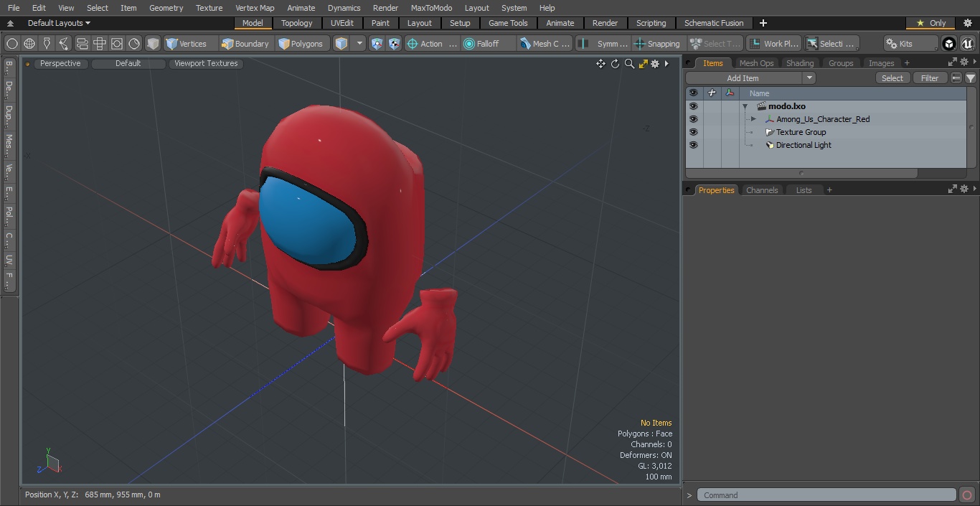The height and width of the screenshot is (506, 980).
Task: Open the Channels tab
Action: tap(762, 190)
